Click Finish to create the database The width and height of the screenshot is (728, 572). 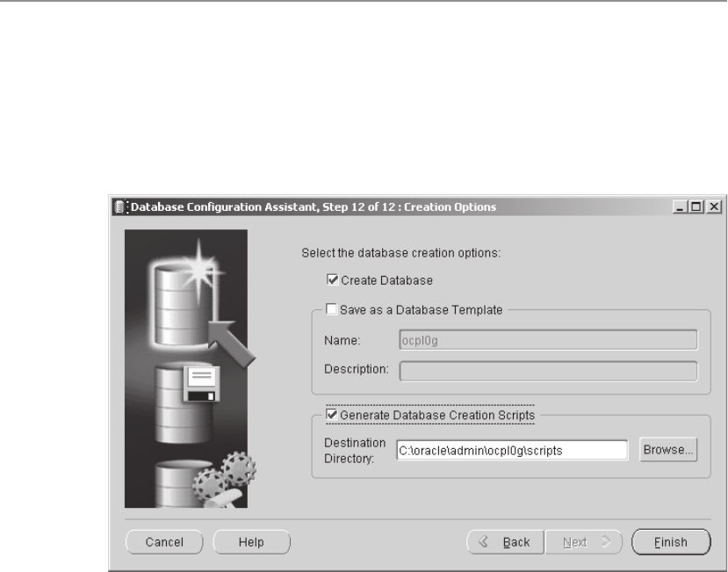click(671, 542)
